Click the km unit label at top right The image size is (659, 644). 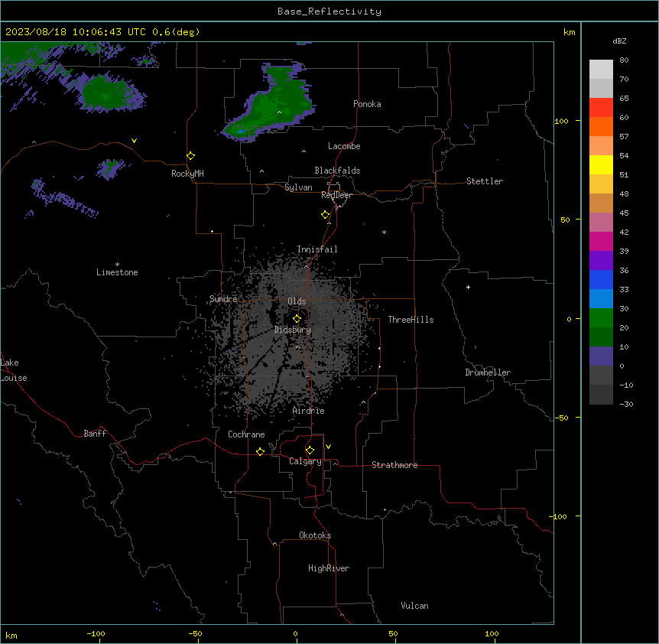[x=570, y=32]
